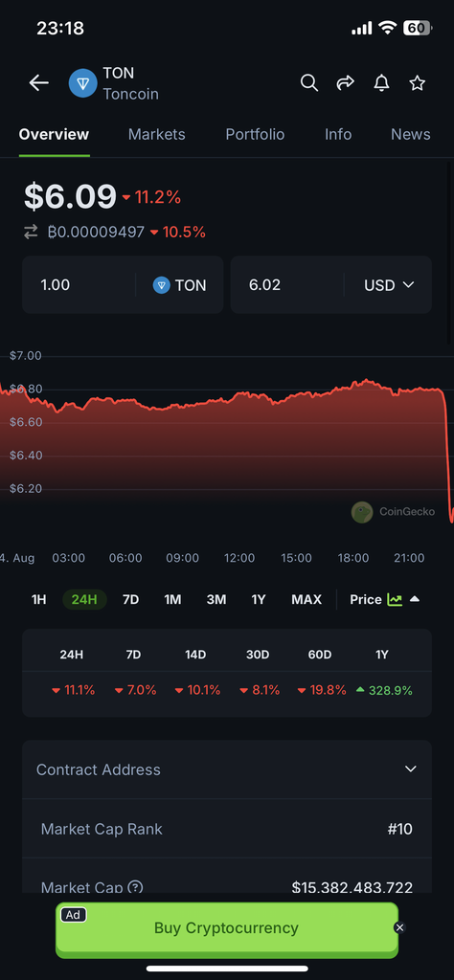Viewport: 454px width, 980px height.
Task: Edit the 6.02 USD amount field
Action: click(x=287, y=285)
